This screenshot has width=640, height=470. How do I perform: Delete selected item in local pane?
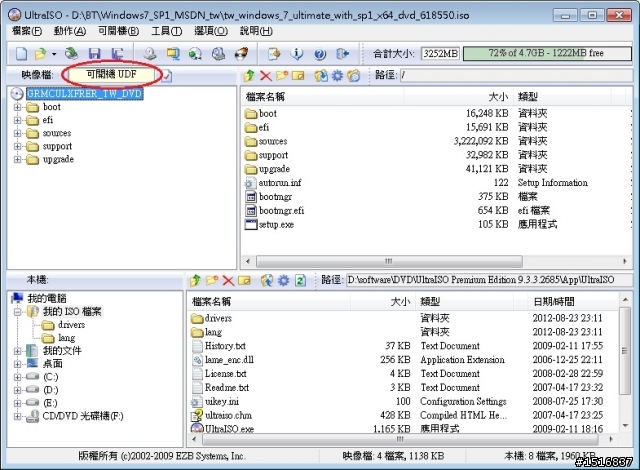228,280
